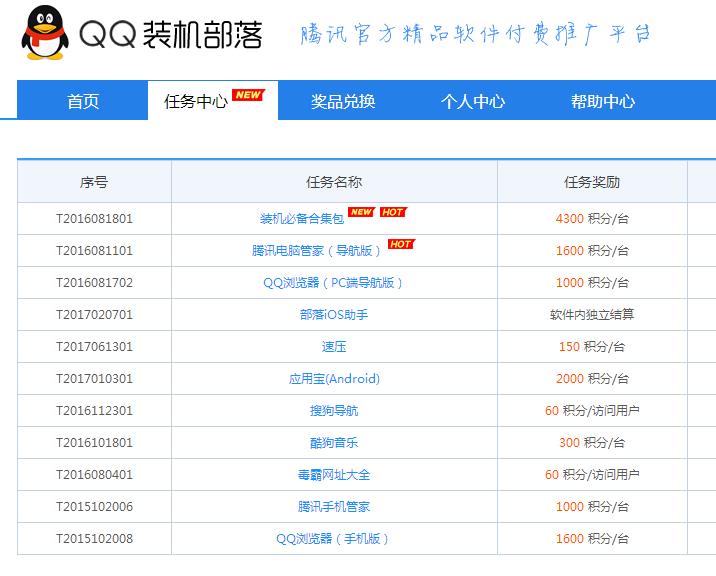The width and height of the screenshot is (716, 576).
Task: Select task number T2017061301
Action: pyautogui.click(x=94, y=347)
